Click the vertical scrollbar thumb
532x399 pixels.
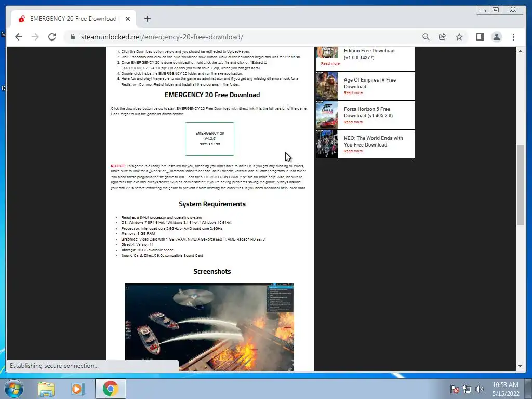click(520, 184)
